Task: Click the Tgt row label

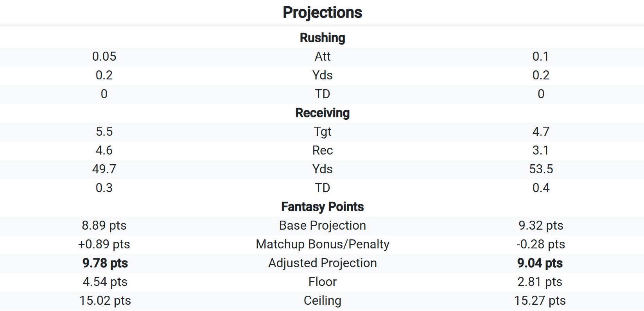Action: point(322,132)
